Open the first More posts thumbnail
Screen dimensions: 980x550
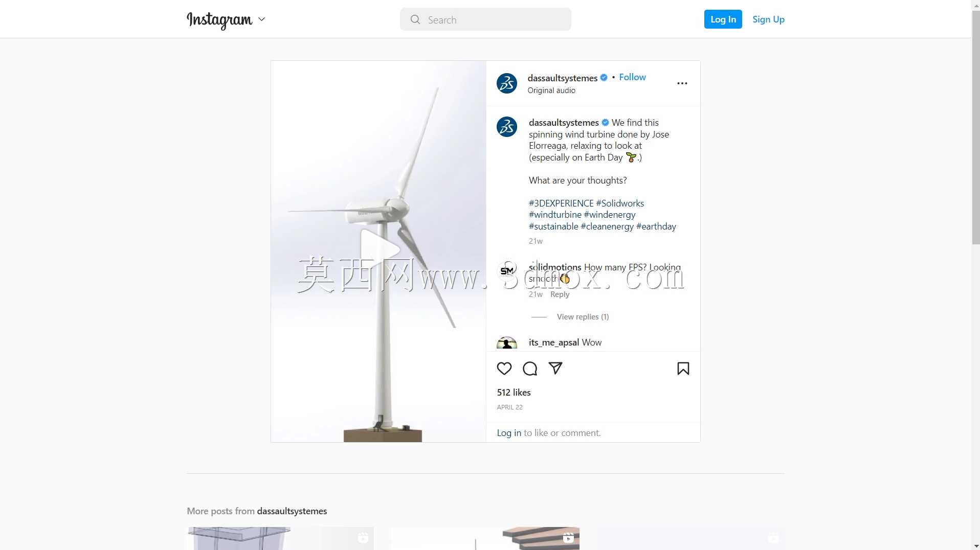pos(280,538)
